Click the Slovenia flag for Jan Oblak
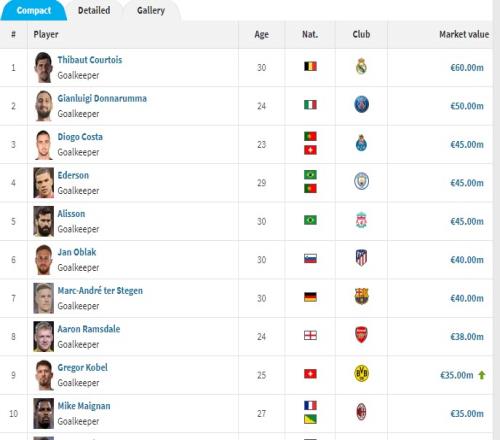The height and width of the screenshot is (440, 500). pos(310,258)
